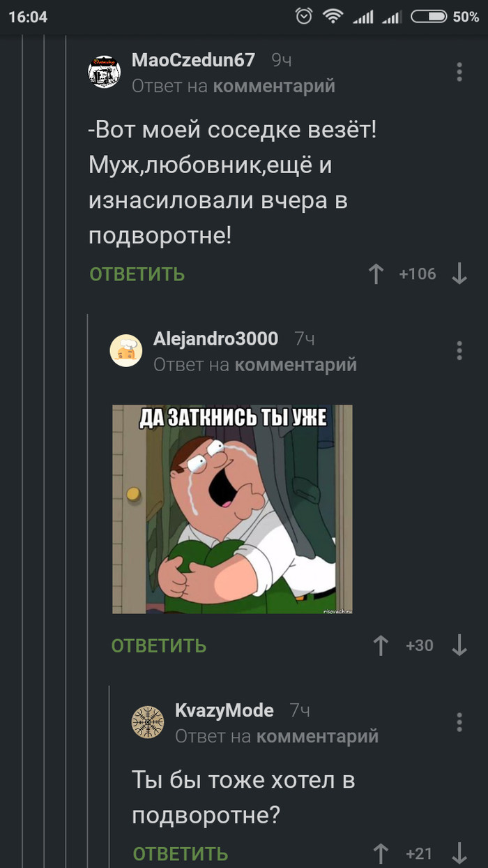Tap KvazyMode's rune avatar
Image resolution: width=488 pixels, height=868 pixels.
point(148,722)
